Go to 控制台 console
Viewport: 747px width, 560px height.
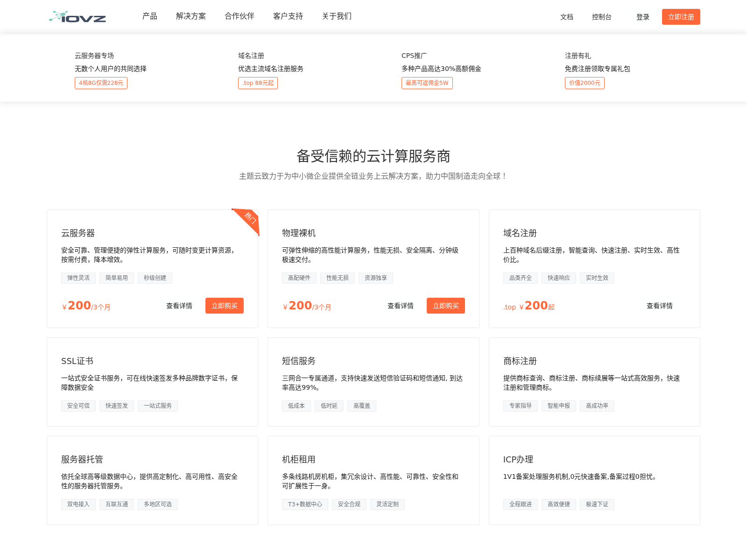coord(601,17)
